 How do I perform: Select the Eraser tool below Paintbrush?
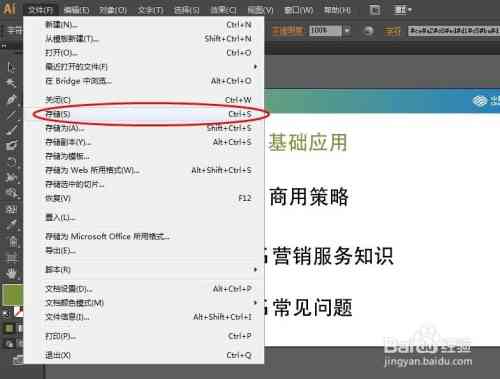[11, 146]
